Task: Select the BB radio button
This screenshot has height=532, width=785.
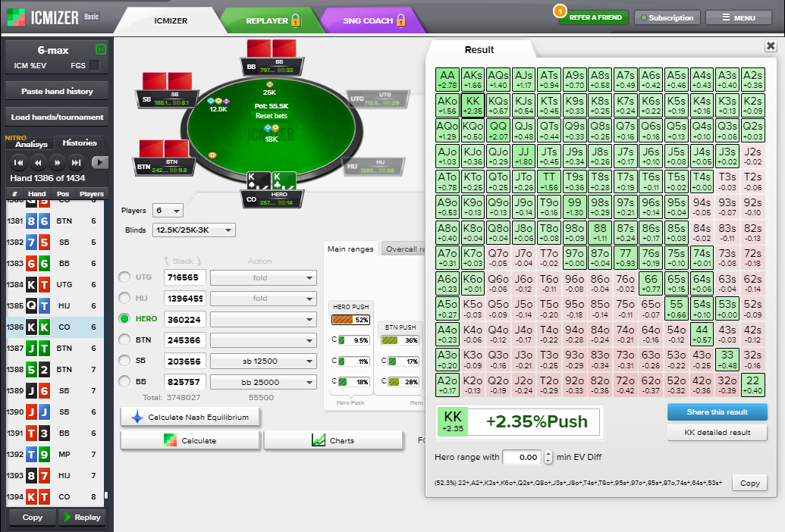Action: tap(124, 381)
